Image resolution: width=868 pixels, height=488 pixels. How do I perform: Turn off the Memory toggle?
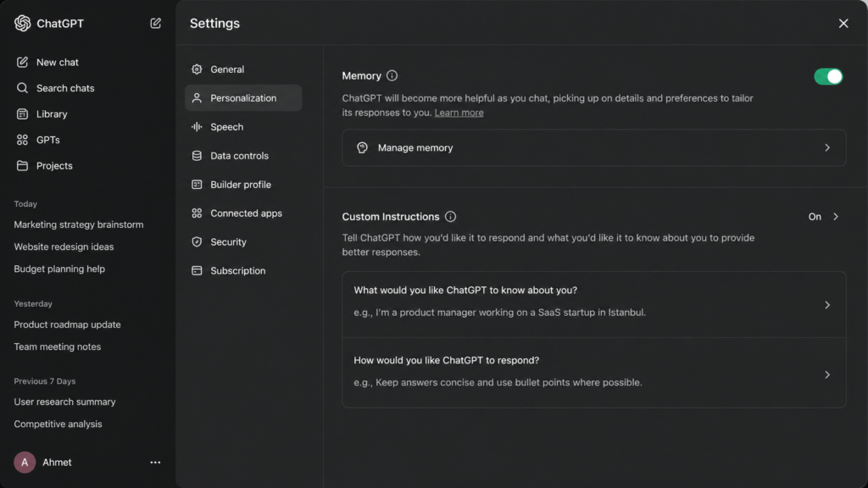point(828,76)
